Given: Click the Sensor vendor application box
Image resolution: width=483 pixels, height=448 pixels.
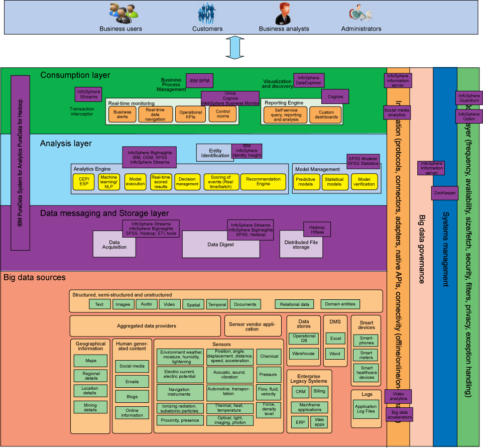Looking at the screenshot, I should (x=253, y=325).
